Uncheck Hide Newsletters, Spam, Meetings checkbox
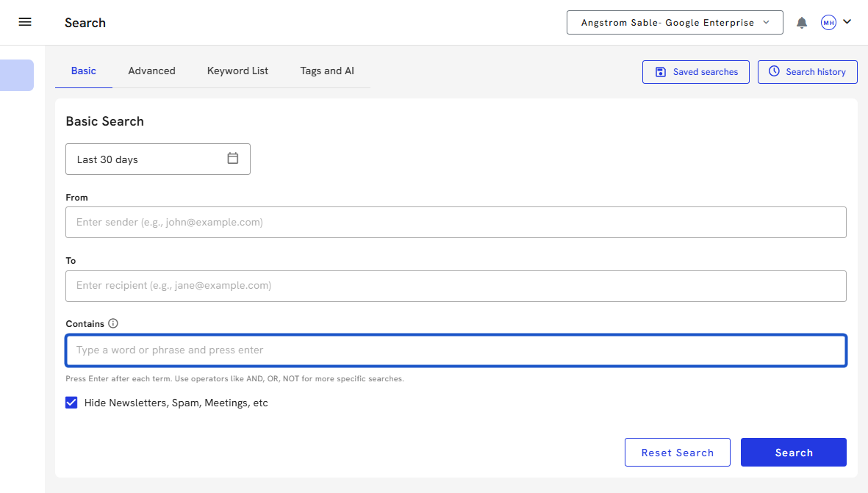 71,403
